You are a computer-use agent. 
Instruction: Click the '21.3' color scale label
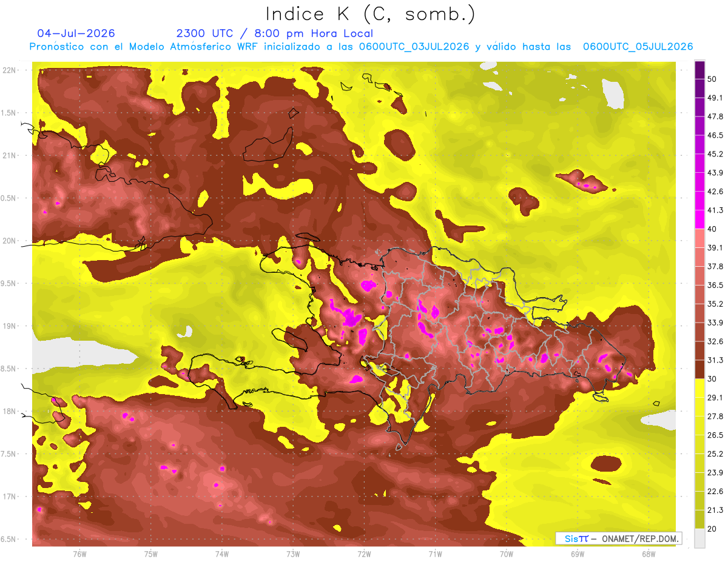(715, 510)
